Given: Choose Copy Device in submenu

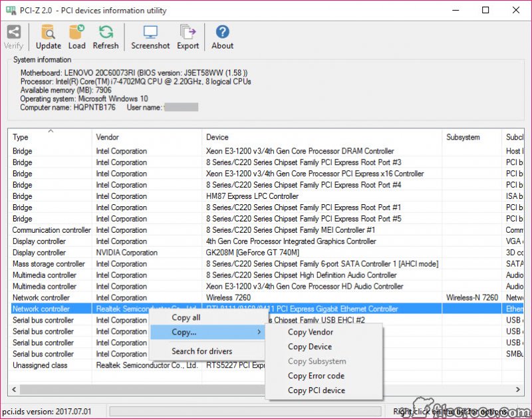Looking at the screenshot, I should coord(324,347).
